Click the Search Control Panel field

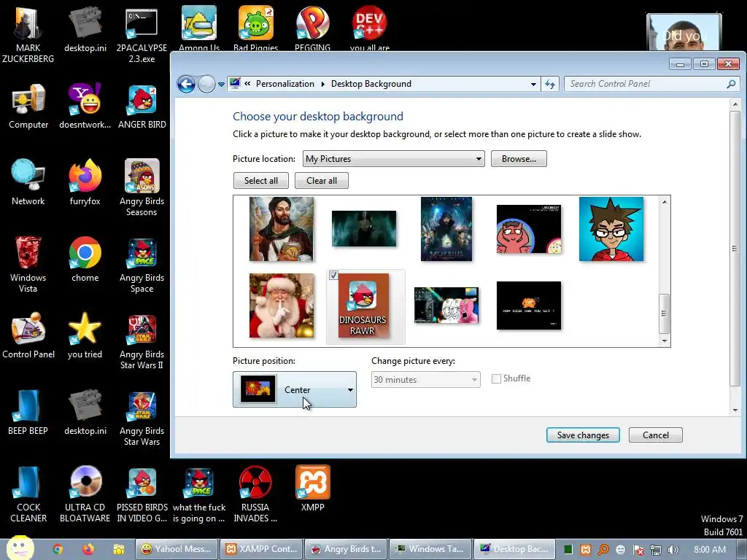[x=651, y=84]
